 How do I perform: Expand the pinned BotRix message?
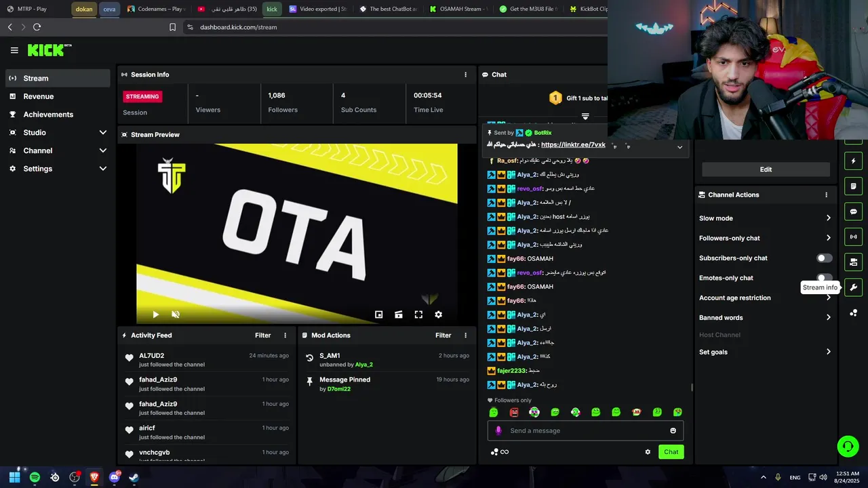[x=679, y=147]
